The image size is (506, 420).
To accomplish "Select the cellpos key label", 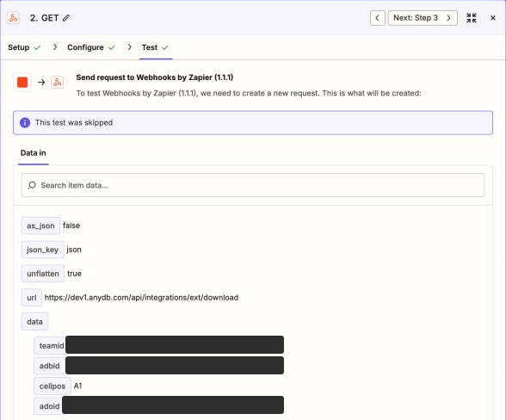I will pyautogui.click(x=52, y=386).
